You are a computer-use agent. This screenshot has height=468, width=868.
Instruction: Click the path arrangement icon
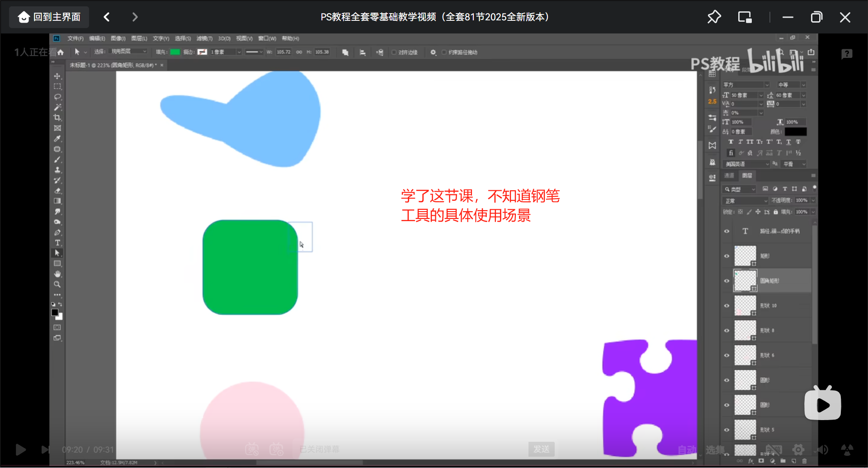[x=380, y=52]
